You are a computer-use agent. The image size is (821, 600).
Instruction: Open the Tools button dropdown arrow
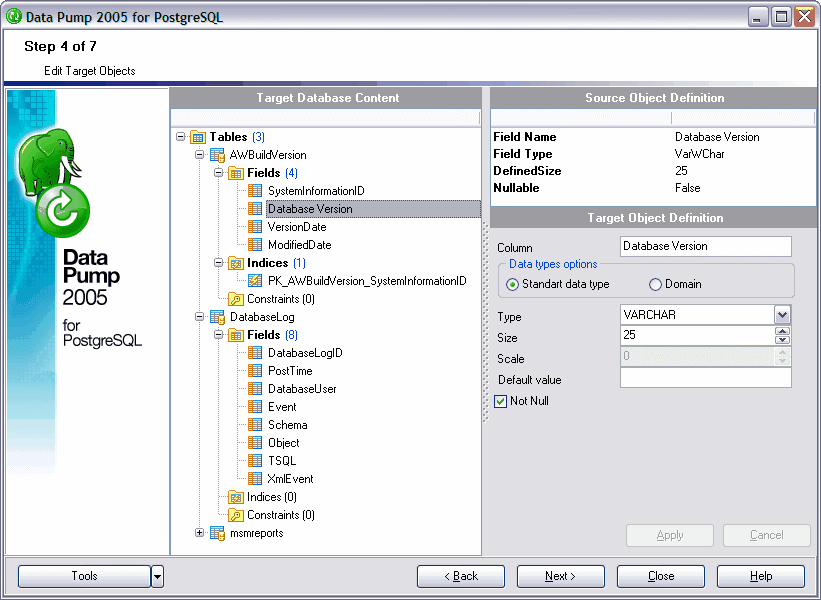[157, 576]
